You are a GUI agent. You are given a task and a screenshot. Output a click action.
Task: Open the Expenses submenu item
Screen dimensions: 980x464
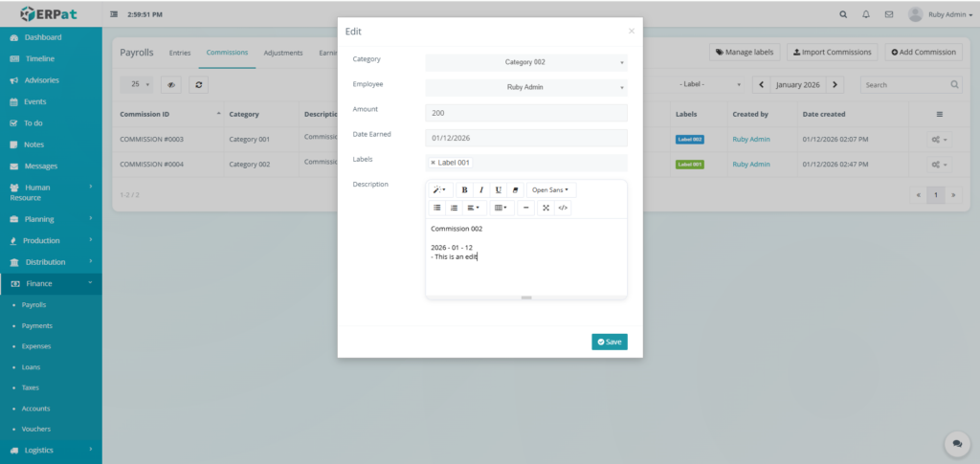36,346
